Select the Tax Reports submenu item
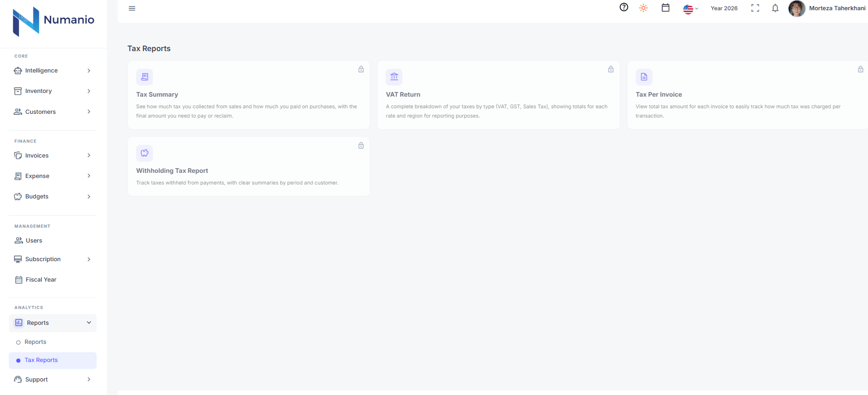The height and width of the screenshot is (395, 868). click(x=53, y=360)
